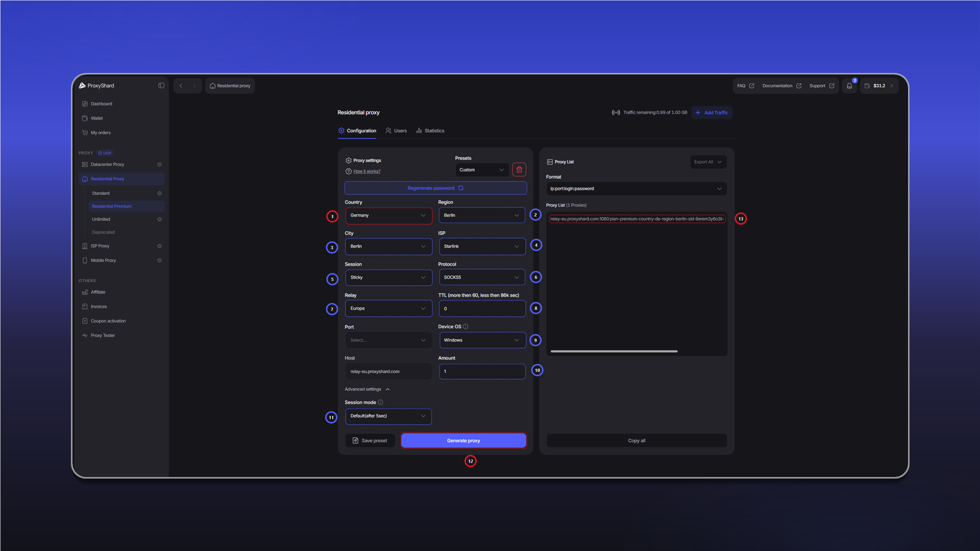Click the TTL input field
Screen dimensions: 980x551
tap(482, 309)
